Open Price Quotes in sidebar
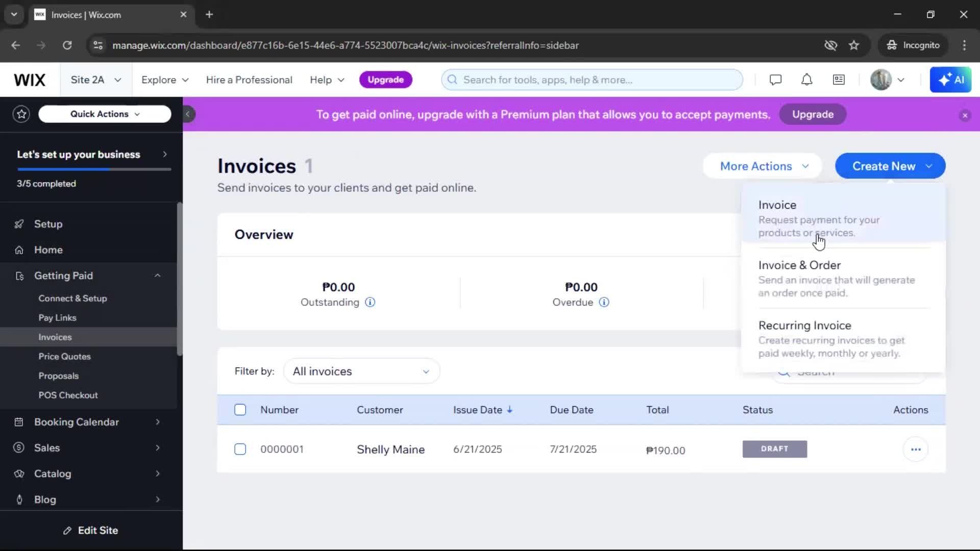Screen dimensions: 980x551 [x=64, y=357]
